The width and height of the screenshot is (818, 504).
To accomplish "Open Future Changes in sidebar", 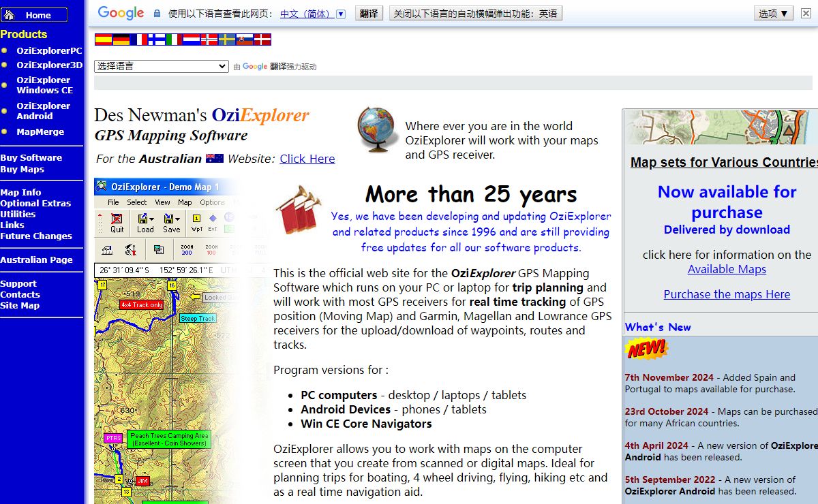I will [36, 236].
